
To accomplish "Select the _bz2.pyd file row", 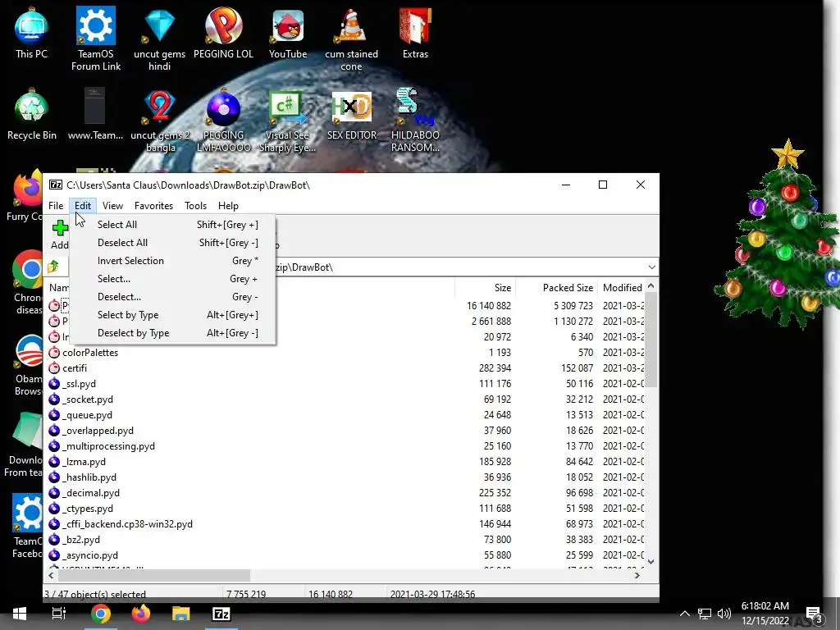I will coord(346,540).
